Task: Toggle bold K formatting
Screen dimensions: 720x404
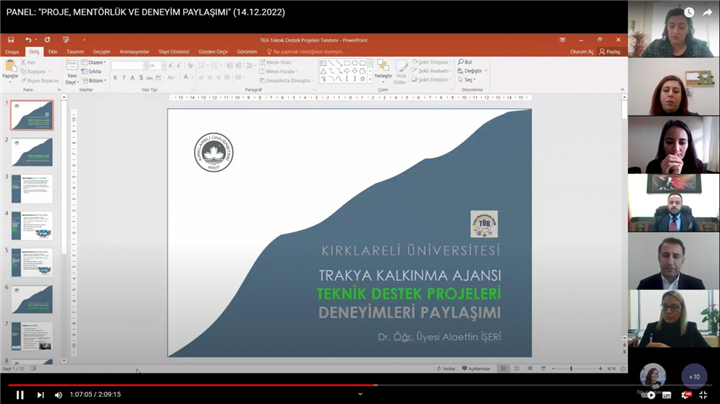Action: (115, 78)
